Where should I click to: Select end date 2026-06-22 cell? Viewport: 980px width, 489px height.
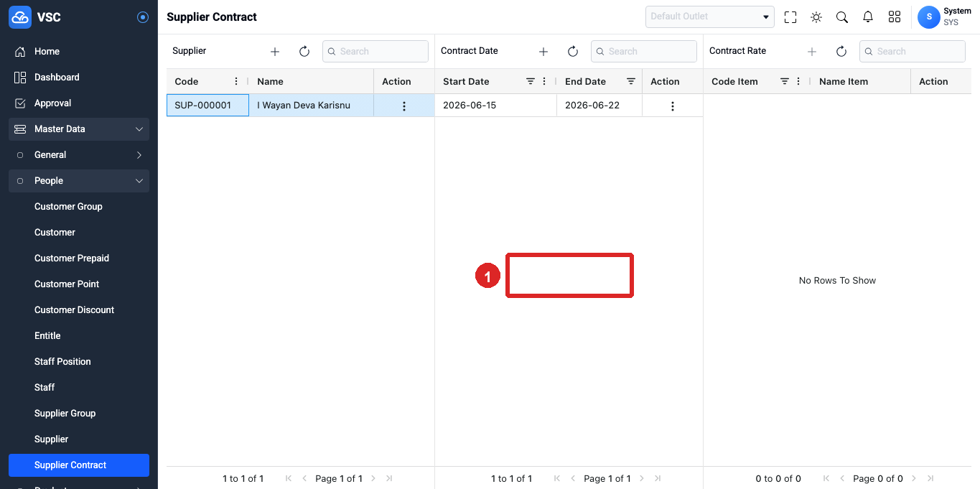pyautogui.click(x=599, y=106)
